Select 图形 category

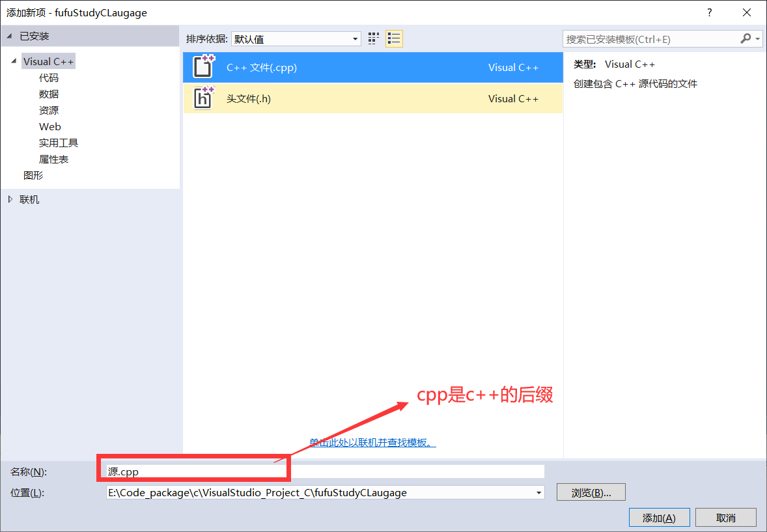[x=33, y=175]
